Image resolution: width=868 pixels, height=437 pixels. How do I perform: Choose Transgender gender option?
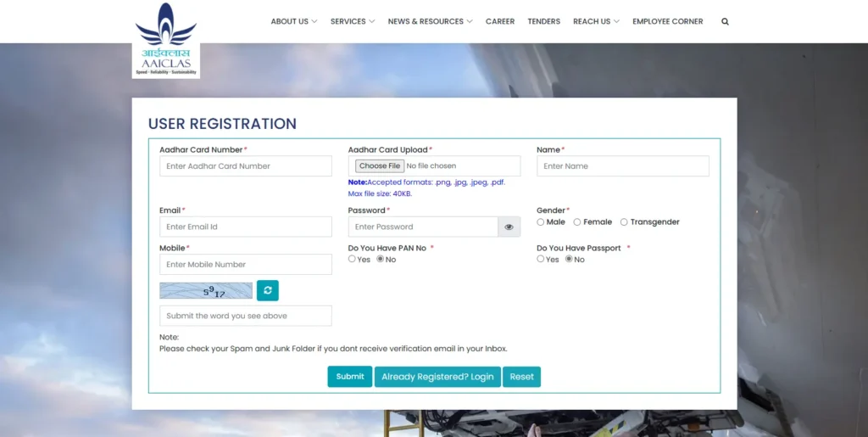(624, 222)
